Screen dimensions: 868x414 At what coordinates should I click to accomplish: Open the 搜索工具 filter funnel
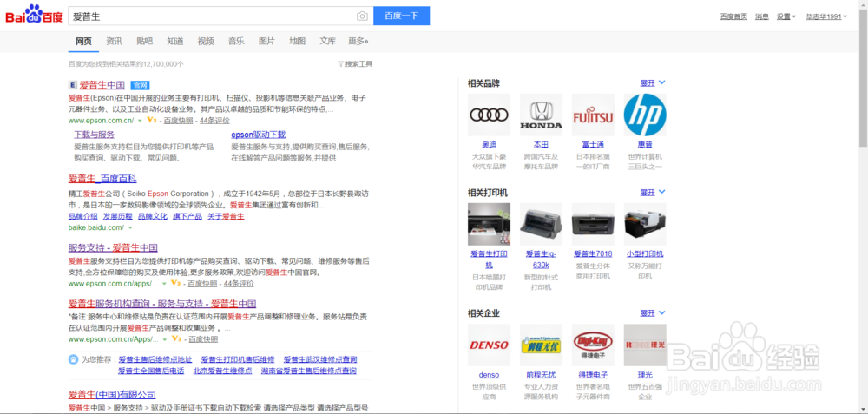point(355,64)
